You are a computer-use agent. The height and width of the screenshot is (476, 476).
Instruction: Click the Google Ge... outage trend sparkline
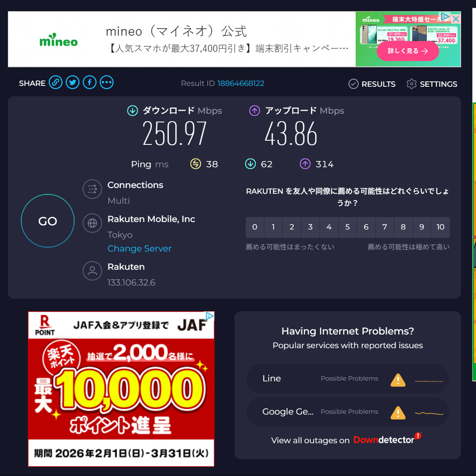(429, 413)
